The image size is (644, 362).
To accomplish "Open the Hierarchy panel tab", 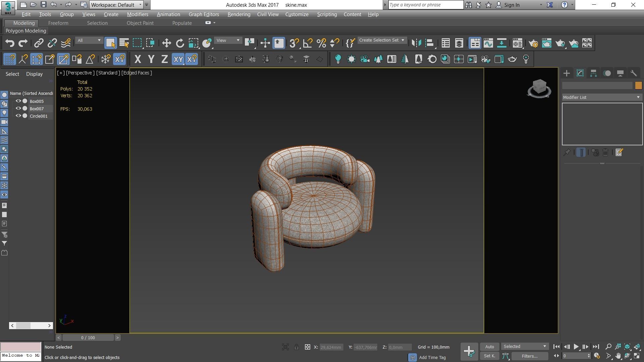I will (x=593, y=73).
